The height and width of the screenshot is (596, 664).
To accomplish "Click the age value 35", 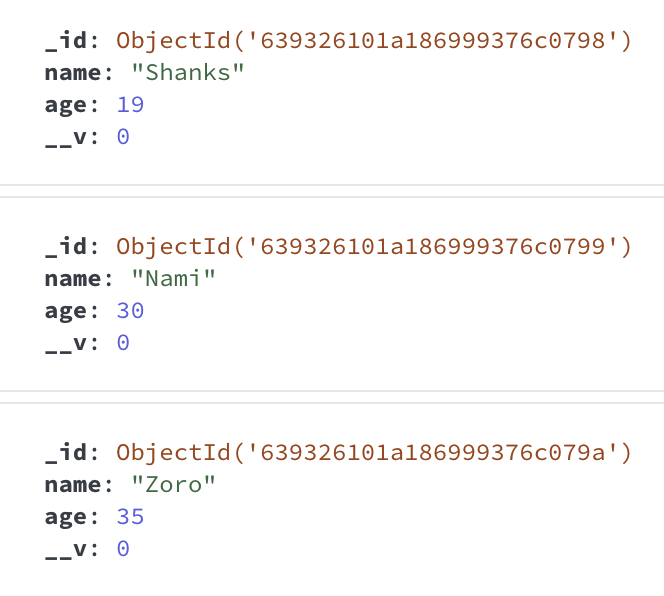I will (x=130, y=516).
